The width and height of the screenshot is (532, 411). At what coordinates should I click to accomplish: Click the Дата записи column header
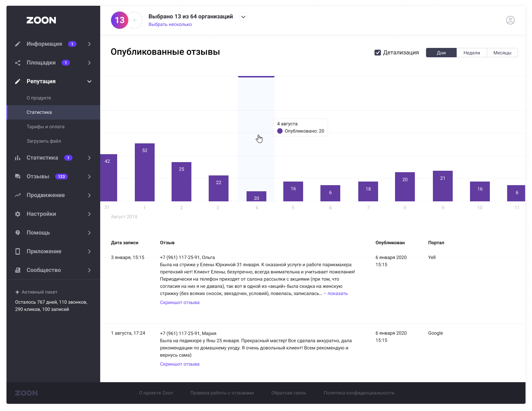point(125,243)
